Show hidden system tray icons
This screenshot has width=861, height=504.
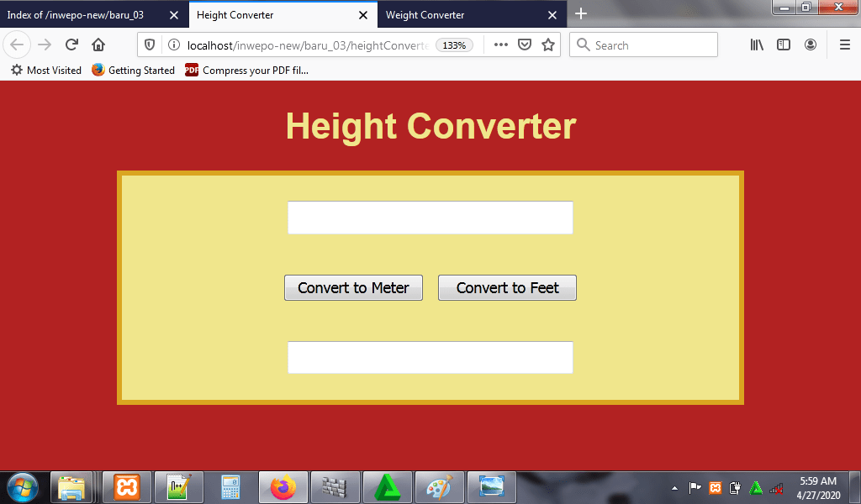[675, 488]
